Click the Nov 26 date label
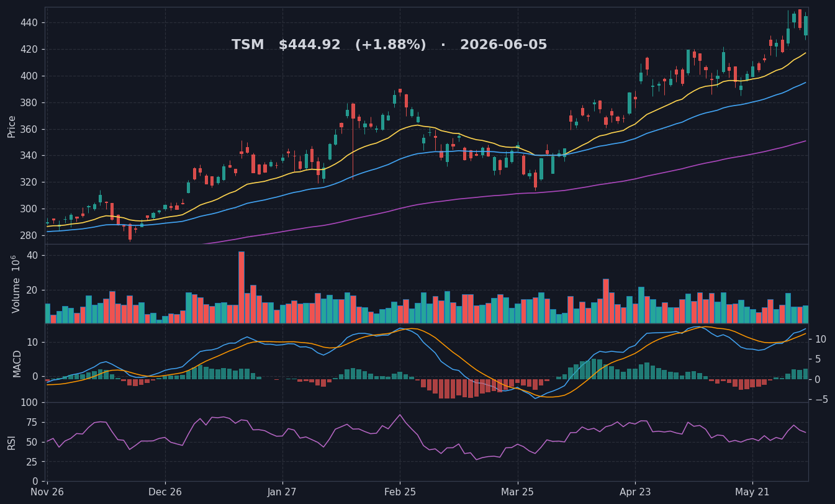 pos(47,492)
